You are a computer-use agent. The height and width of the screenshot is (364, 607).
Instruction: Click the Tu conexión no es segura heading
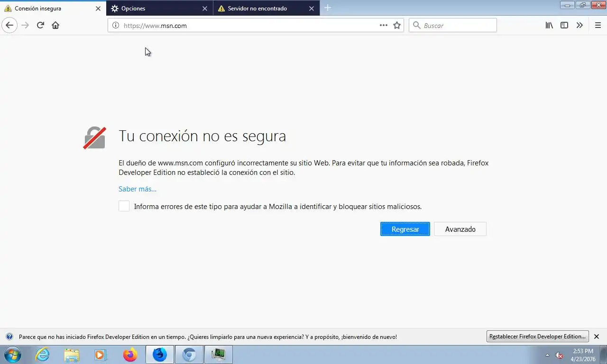[x=202, y=136]
